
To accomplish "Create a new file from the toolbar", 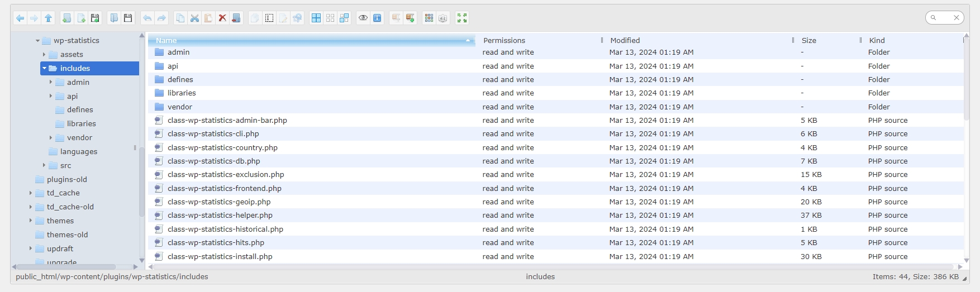I will click(x=81, y=18).
